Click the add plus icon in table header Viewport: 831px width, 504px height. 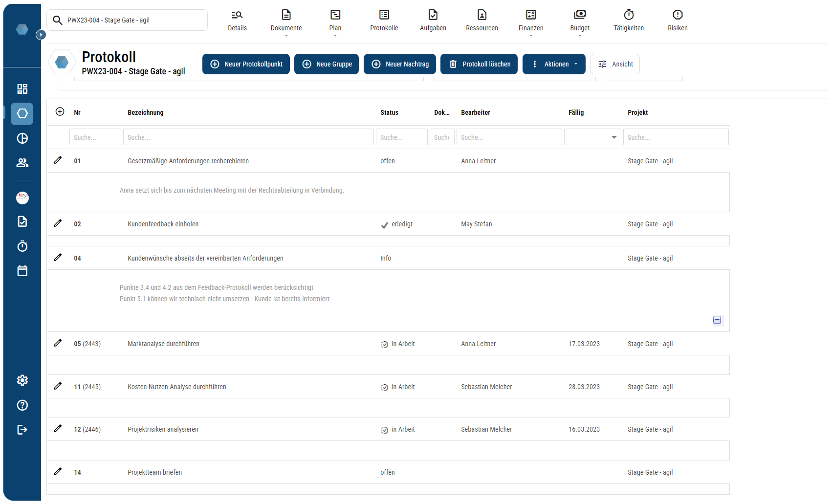click(60, 112)
